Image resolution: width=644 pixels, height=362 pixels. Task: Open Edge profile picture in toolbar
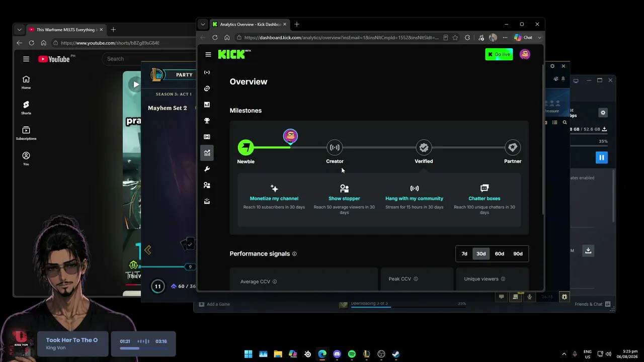pyautogui.click(x=493, y=38)
